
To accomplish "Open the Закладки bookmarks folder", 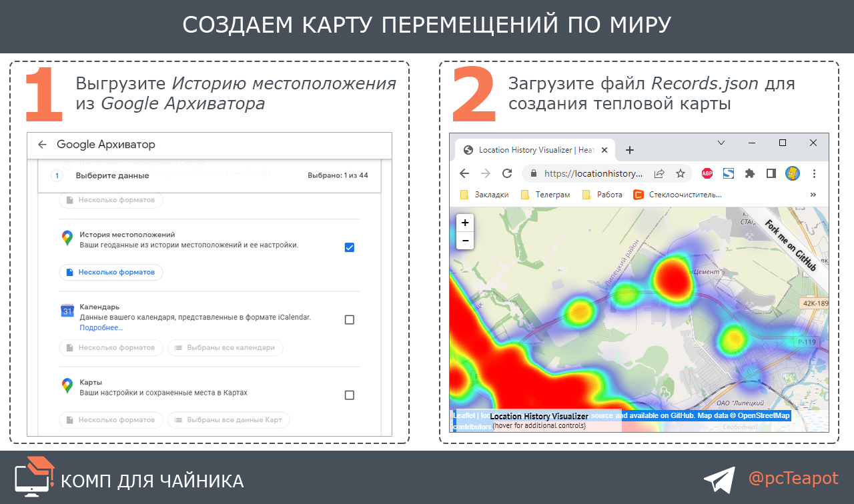I will click(485, 195).
